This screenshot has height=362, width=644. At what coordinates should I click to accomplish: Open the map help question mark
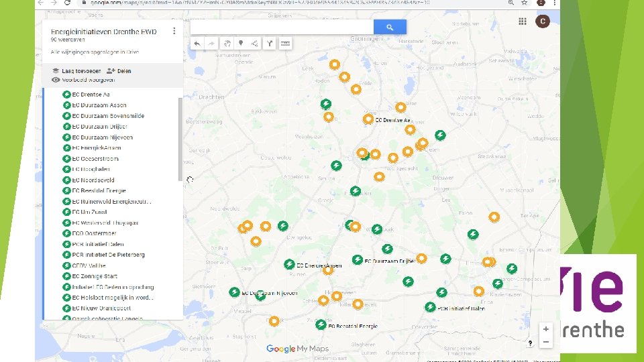click(530, 343)
